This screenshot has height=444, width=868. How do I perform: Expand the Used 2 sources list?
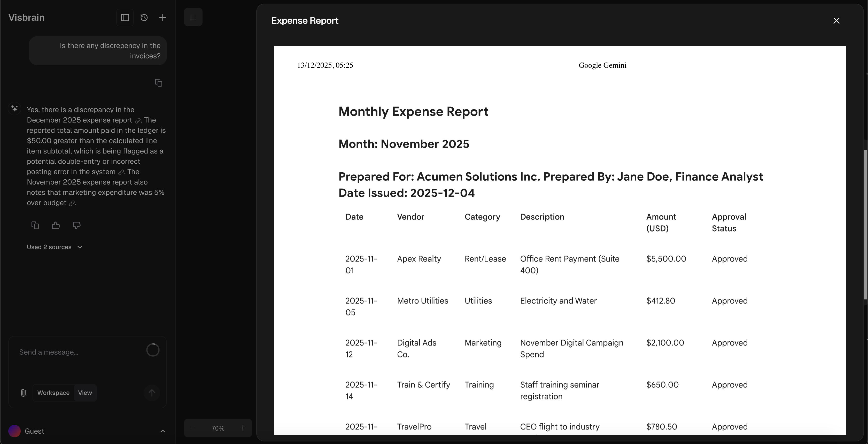(55, 247)
